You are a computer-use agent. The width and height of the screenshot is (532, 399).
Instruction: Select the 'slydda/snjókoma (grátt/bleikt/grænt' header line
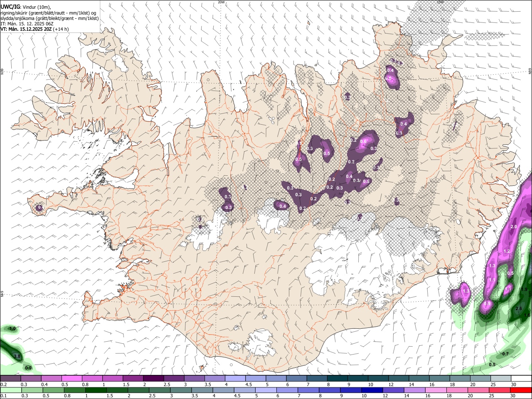coord(49,18)
